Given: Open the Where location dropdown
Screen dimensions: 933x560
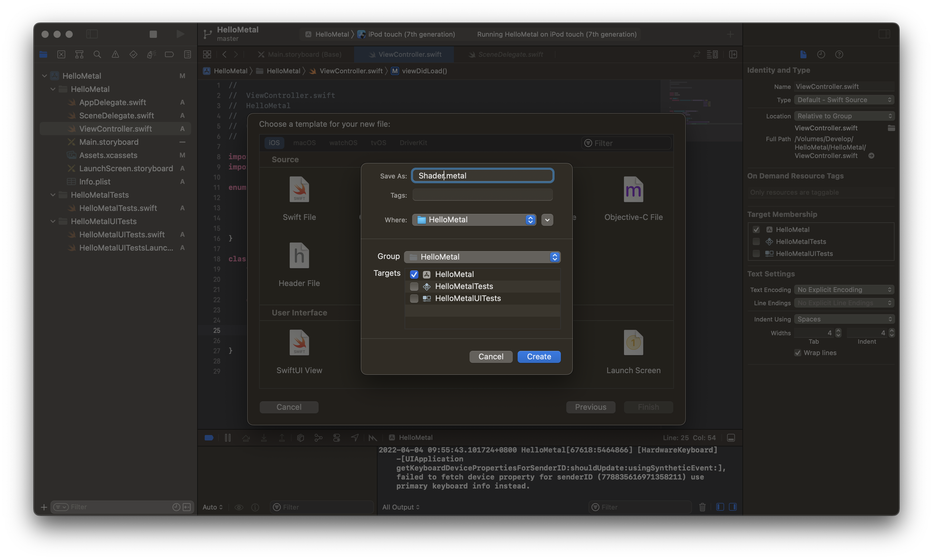Looking at the screenshot, I should [474, 220].
